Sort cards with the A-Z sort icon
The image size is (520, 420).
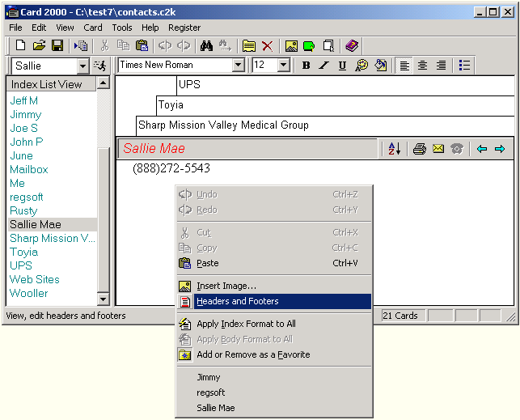click(395, 149)
